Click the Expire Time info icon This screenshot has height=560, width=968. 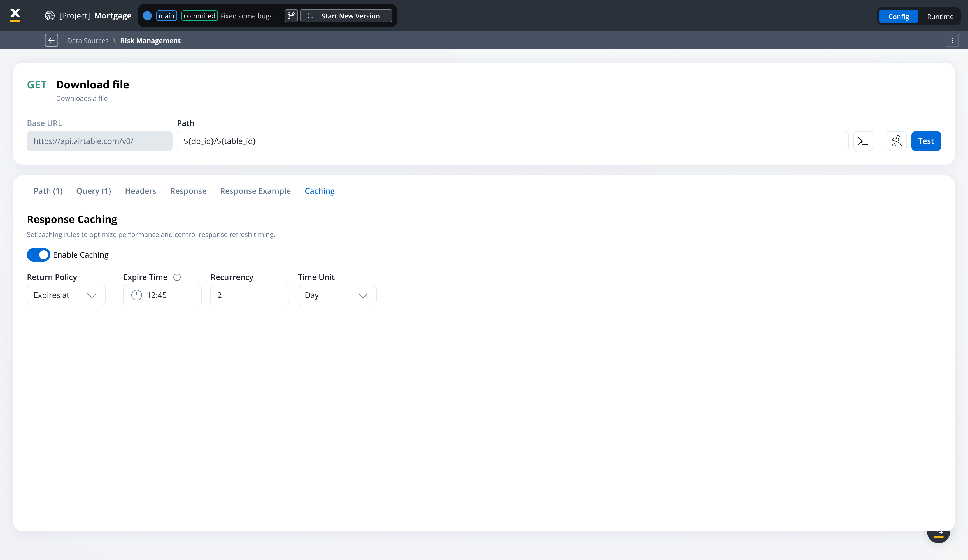click(x=177, y=277)
